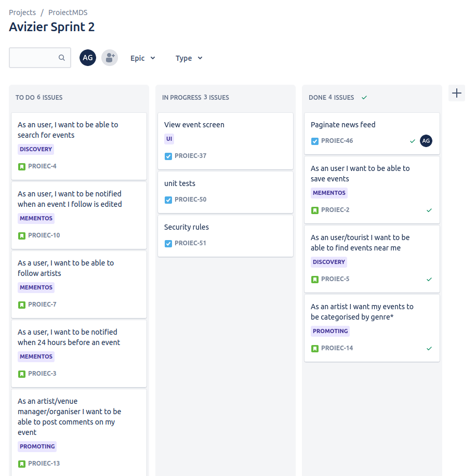Click story icon next to PROIEC-3
The height and width of the screenshot is (476, 476).
pos(21,374)
